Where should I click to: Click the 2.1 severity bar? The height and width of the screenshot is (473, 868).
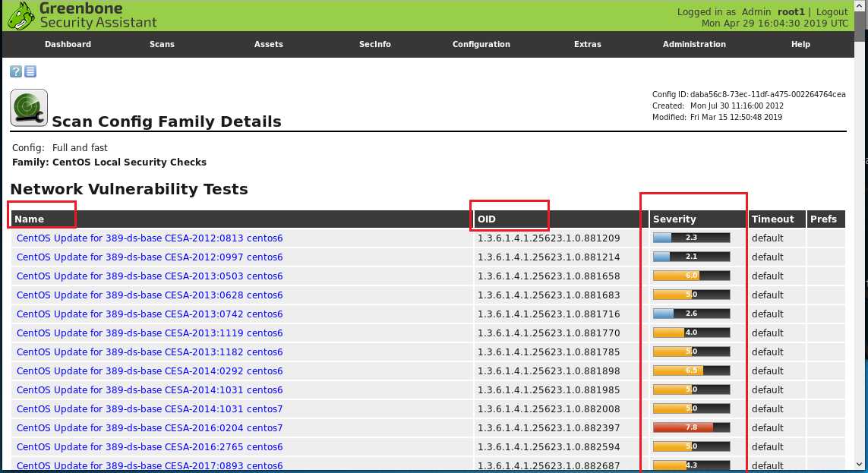tap(691, 257)
